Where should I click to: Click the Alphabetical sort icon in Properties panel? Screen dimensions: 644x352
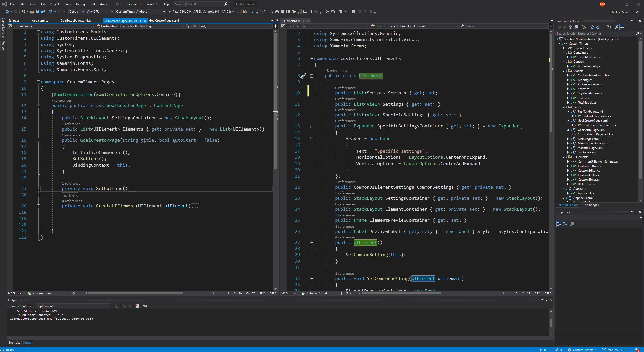(x=565, y=224)
